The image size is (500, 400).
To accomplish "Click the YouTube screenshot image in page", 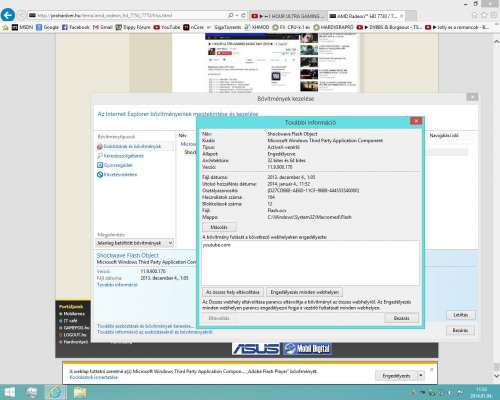I will pyautogui.click(x=282, y=63).
